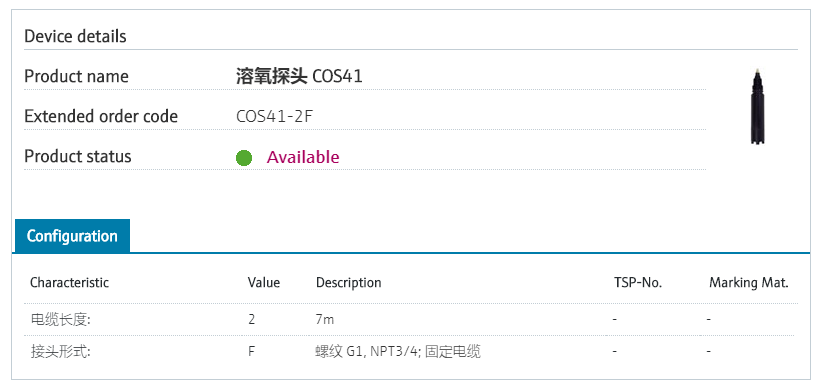The width and height of the screenshot is (822, 385).
Task: Click the product name 溶氧探头 COS41
Action: pyautogui.click(x=299, y=77)
